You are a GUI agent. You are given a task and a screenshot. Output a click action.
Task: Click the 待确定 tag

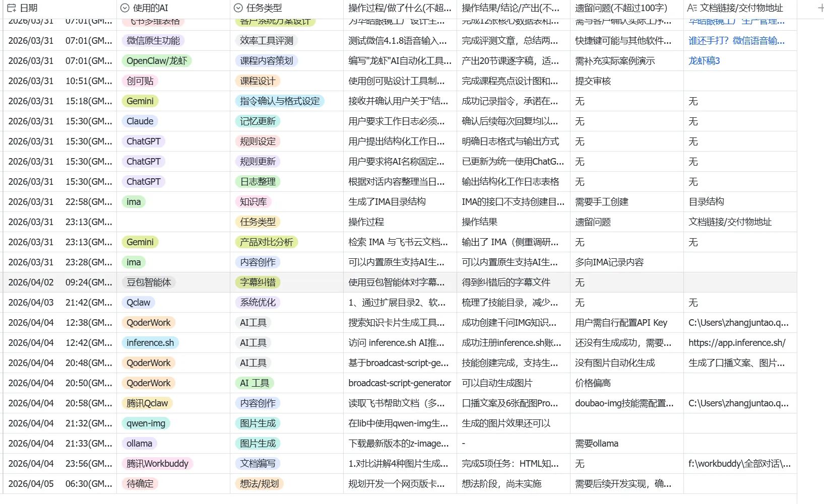click(140, 484)
